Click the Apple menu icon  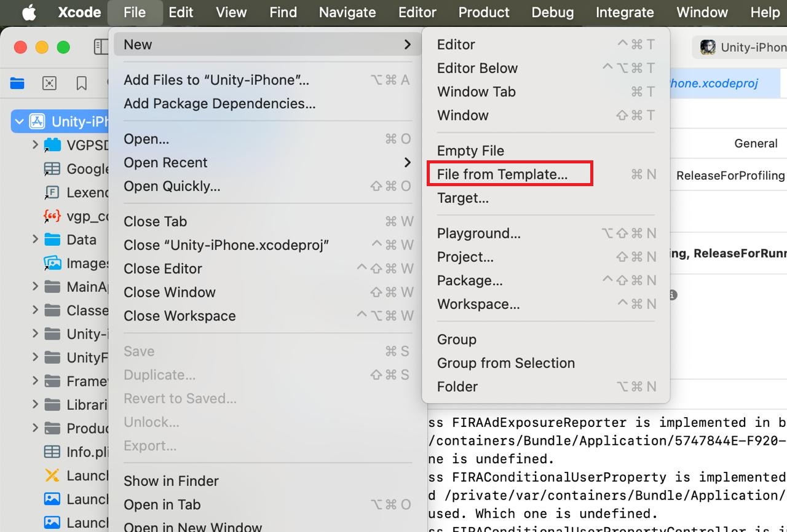pos(28,12)
